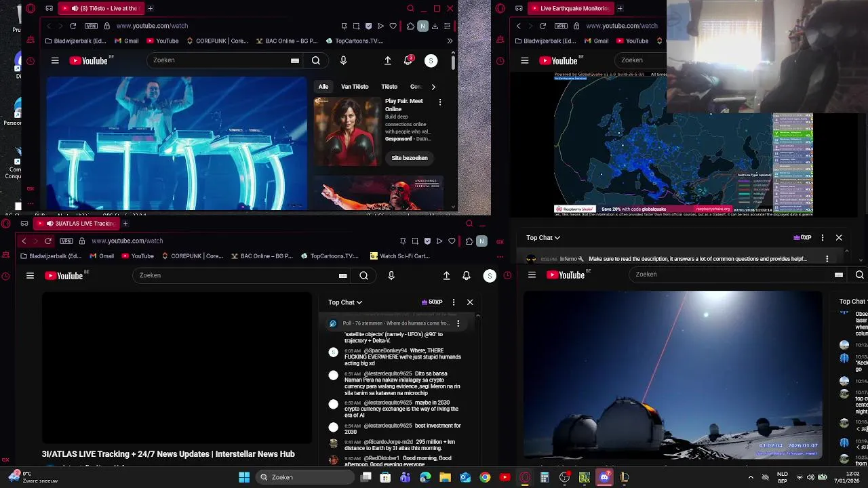Open COREPUNK bookmark in Tiësto window

[217, 41]
